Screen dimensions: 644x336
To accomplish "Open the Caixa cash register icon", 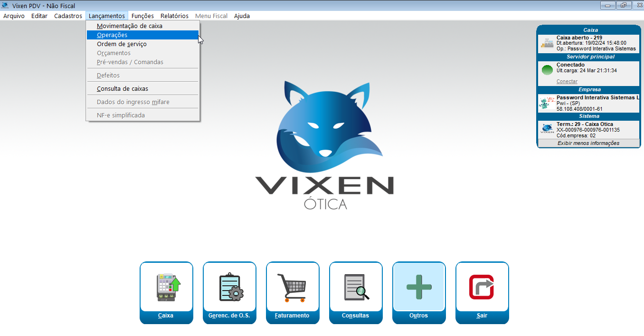I will 169,288.
